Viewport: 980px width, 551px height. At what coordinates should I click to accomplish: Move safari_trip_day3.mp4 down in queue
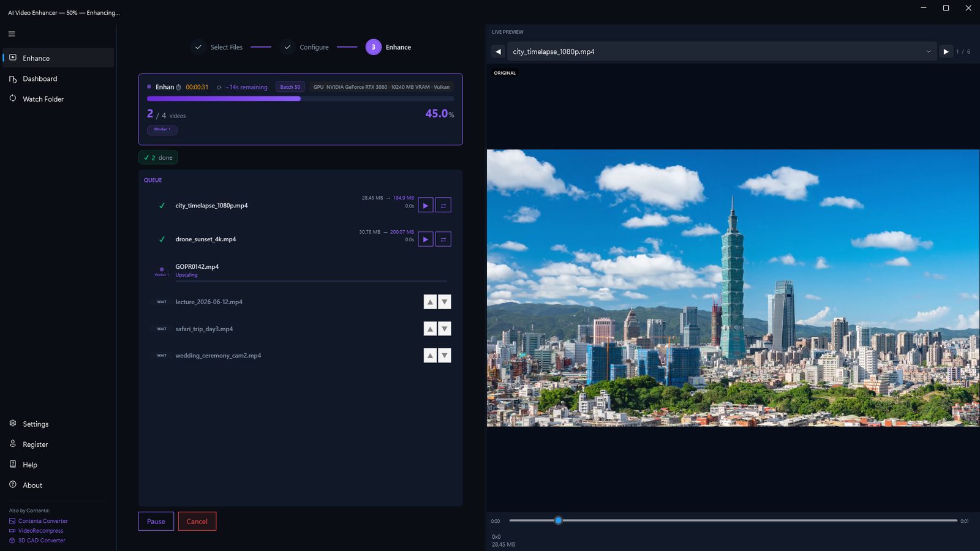point(445,329)
